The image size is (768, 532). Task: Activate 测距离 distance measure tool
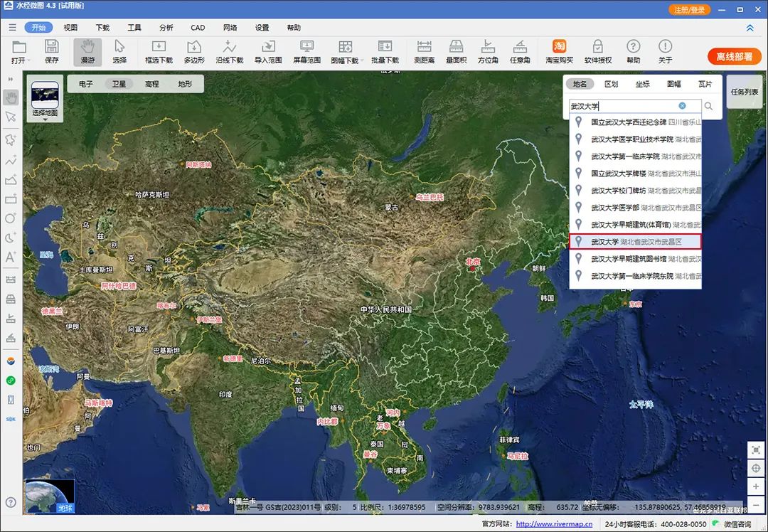(424, 51)
